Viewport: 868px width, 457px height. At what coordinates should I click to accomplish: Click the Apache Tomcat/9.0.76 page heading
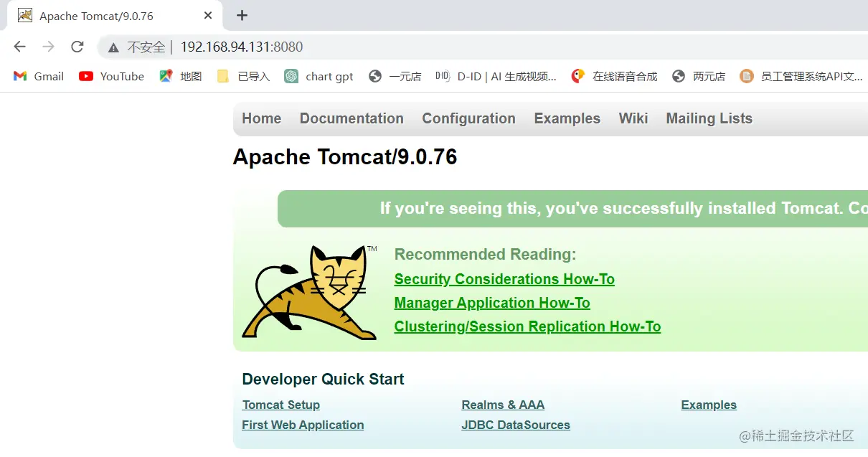point(345,157)
